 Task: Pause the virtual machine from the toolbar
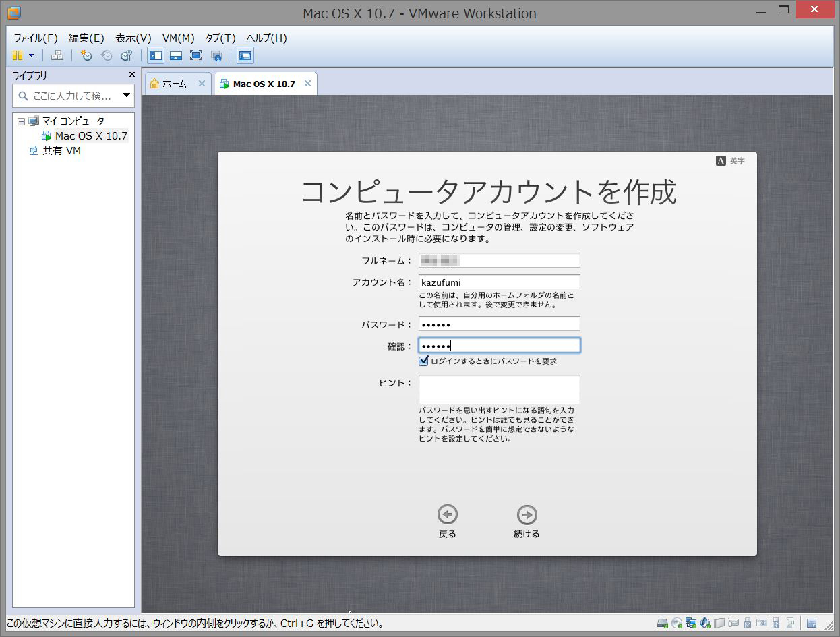point(18,55)
